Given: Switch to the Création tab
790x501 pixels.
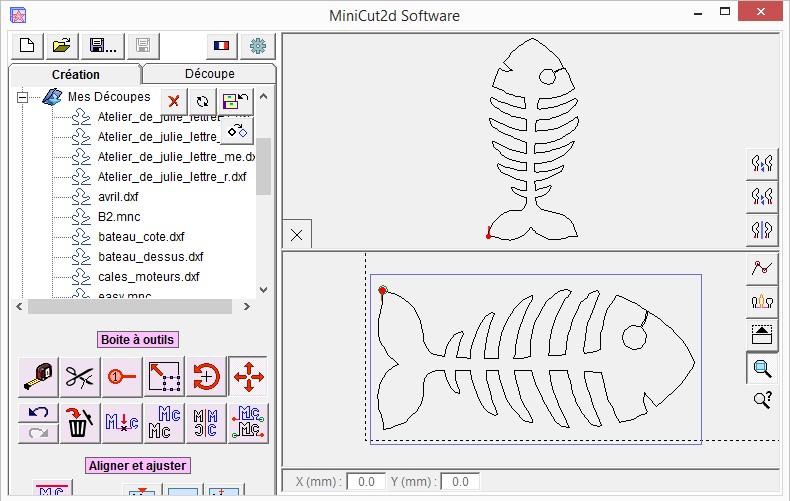Looking at the screenshot, I should pos(76,75).
